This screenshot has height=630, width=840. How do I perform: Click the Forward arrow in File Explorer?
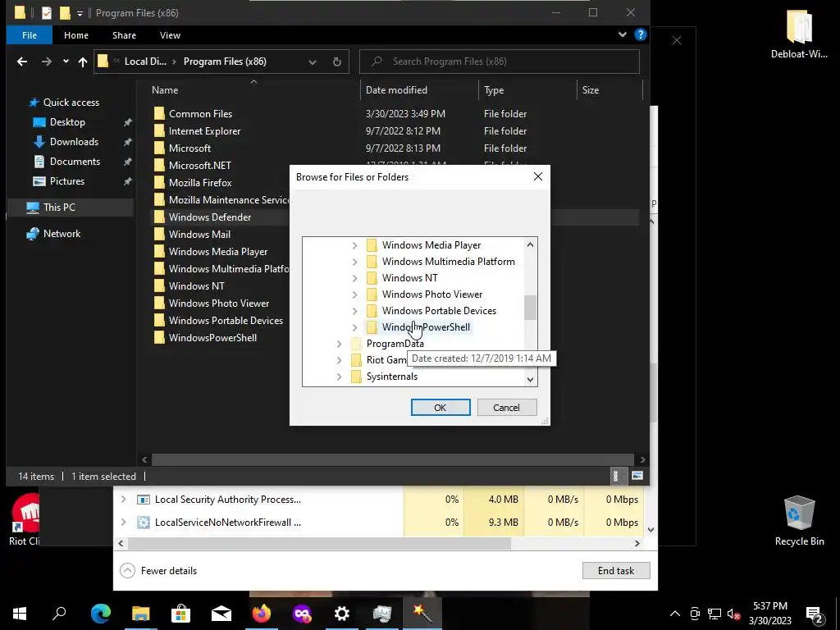click(47, 62)
